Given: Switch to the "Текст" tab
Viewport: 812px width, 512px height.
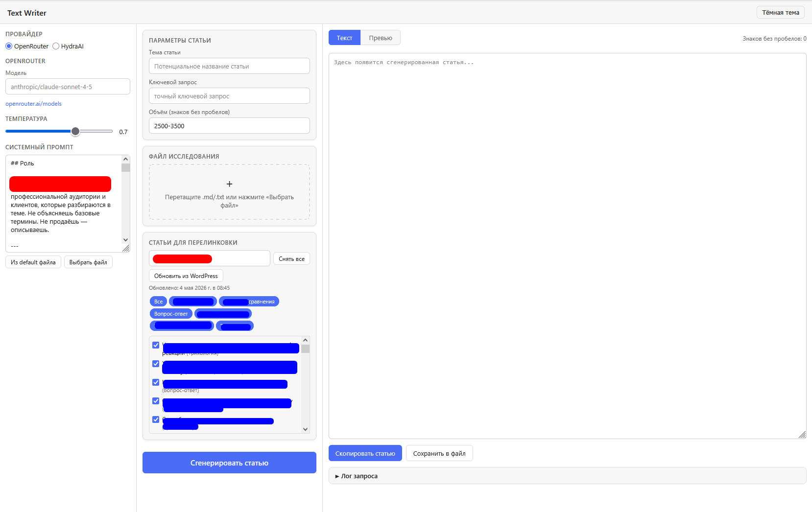Looking at the screenshot, I should point(344,38).
